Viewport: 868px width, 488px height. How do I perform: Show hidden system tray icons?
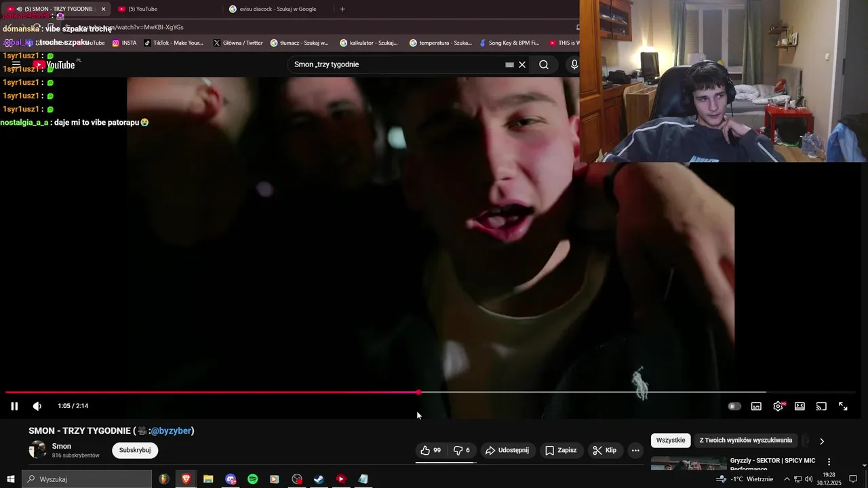click(x=787, y=479)
